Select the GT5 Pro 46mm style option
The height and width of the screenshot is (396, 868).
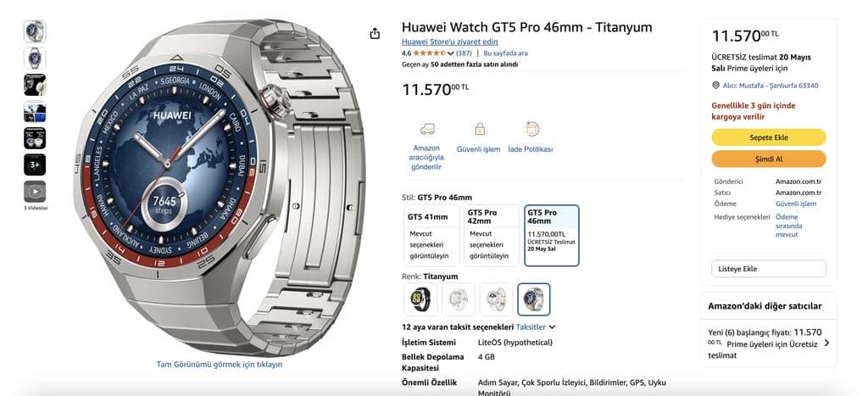click(551, 236)
